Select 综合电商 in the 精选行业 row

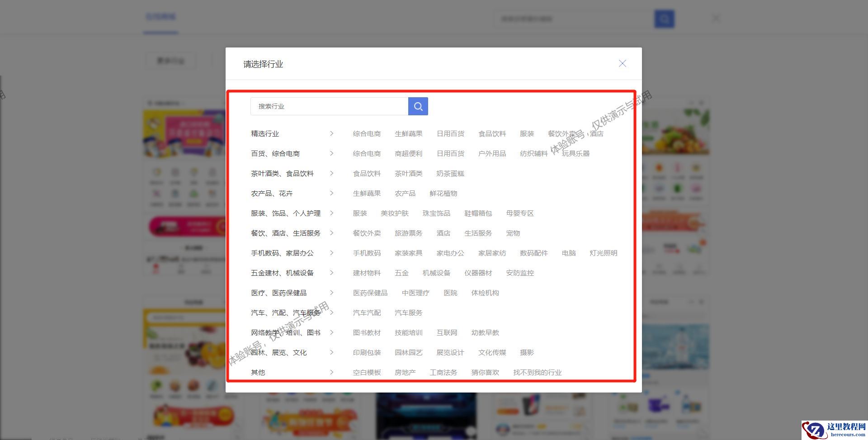pos(367,134)
